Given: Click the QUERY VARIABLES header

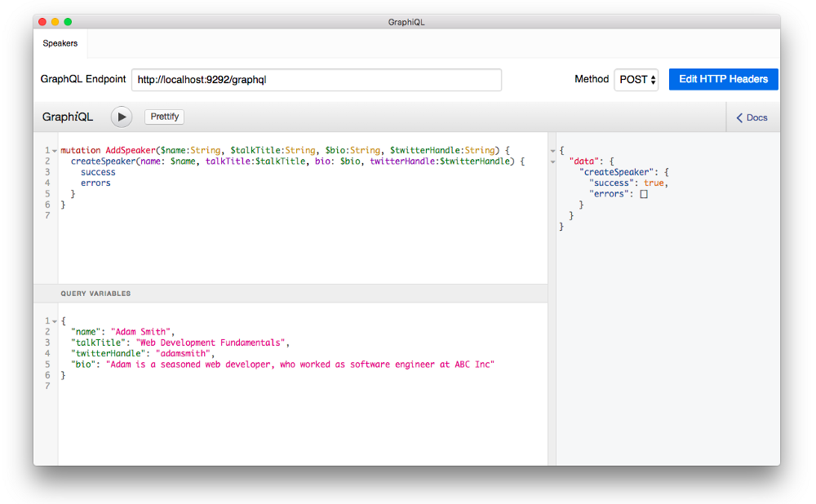Looking at the screenshot, I should (x=95, y=294).
